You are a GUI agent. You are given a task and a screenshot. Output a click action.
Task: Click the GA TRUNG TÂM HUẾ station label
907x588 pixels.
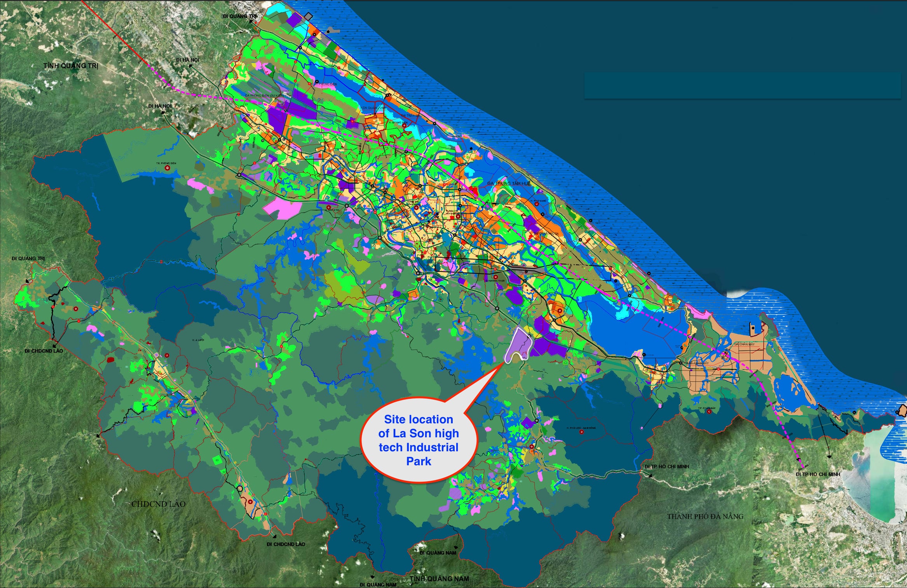tap(509, 183)
